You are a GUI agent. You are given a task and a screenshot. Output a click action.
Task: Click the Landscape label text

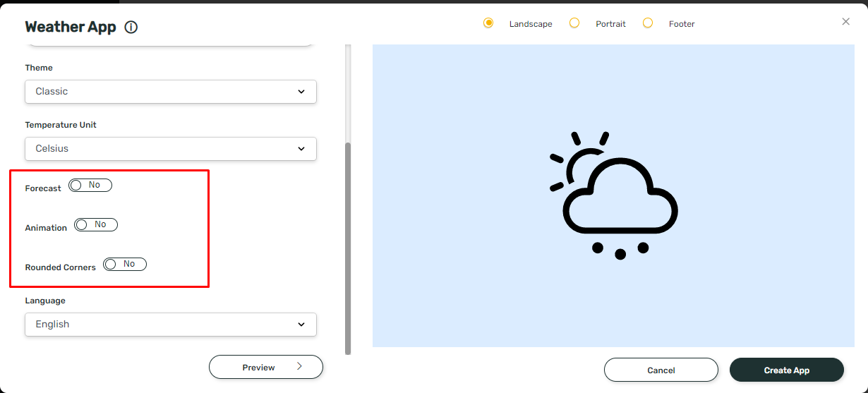tap(531, 24)
